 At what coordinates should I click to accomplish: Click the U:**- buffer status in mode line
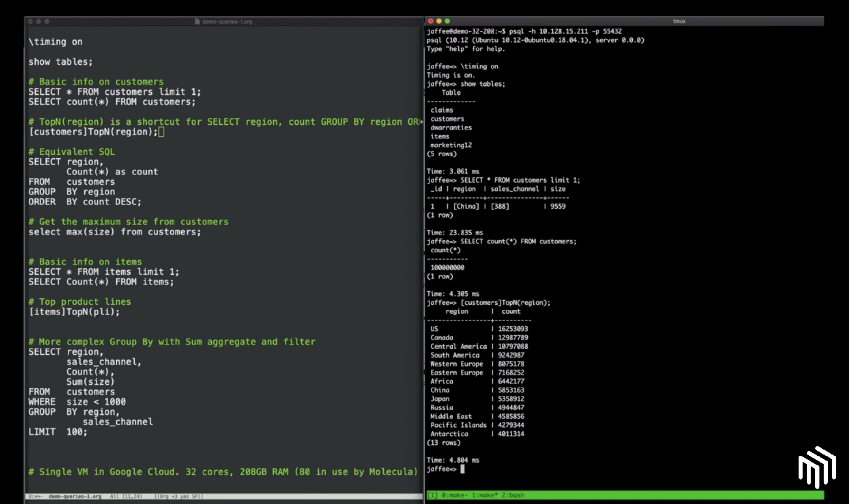click(x=36, y=496)
